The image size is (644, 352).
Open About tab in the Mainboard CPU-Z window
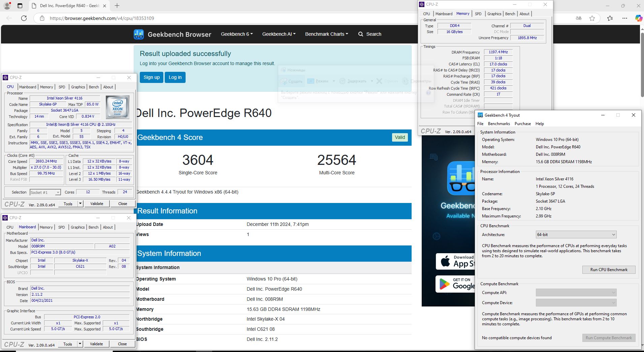108,227
